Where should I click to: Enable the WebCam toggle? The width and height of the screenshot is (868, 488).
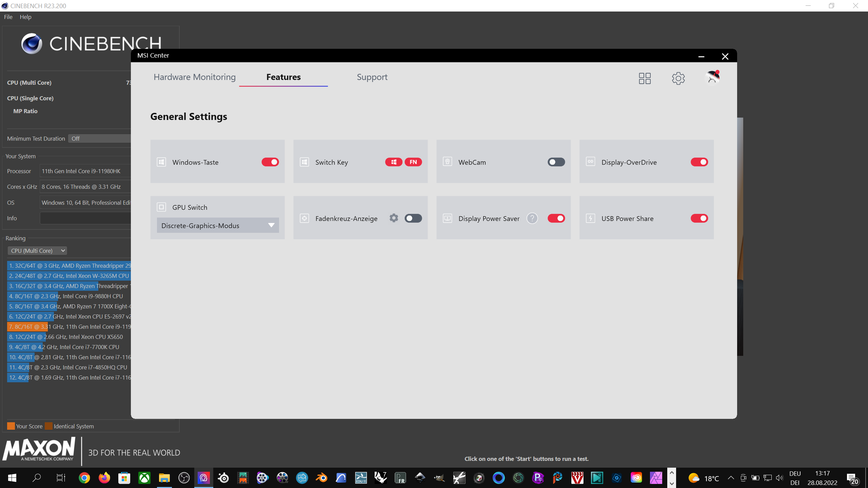click(x=556, y=162)
